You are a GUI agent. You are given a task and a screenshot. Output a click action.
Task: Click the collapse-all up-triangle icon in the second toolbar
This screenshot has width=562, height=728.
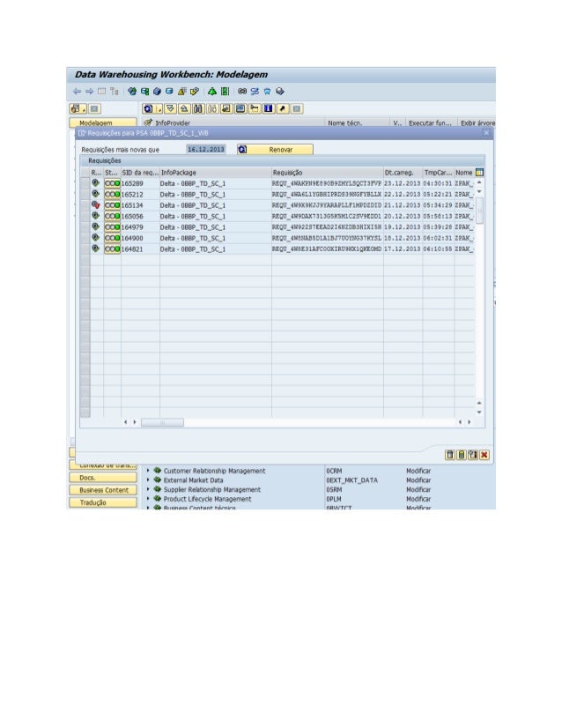tap(184, 108)
